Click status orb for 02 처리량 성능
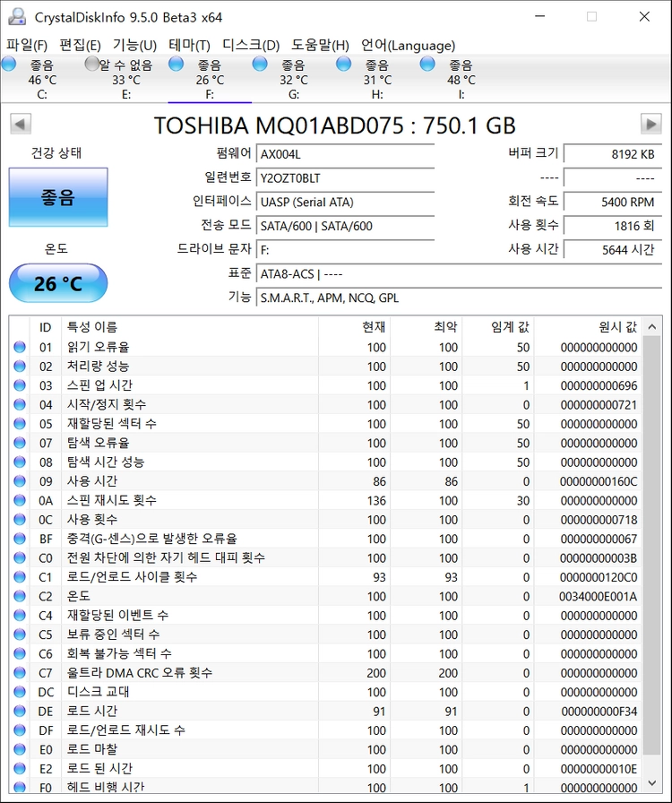 tap(20, 367)
